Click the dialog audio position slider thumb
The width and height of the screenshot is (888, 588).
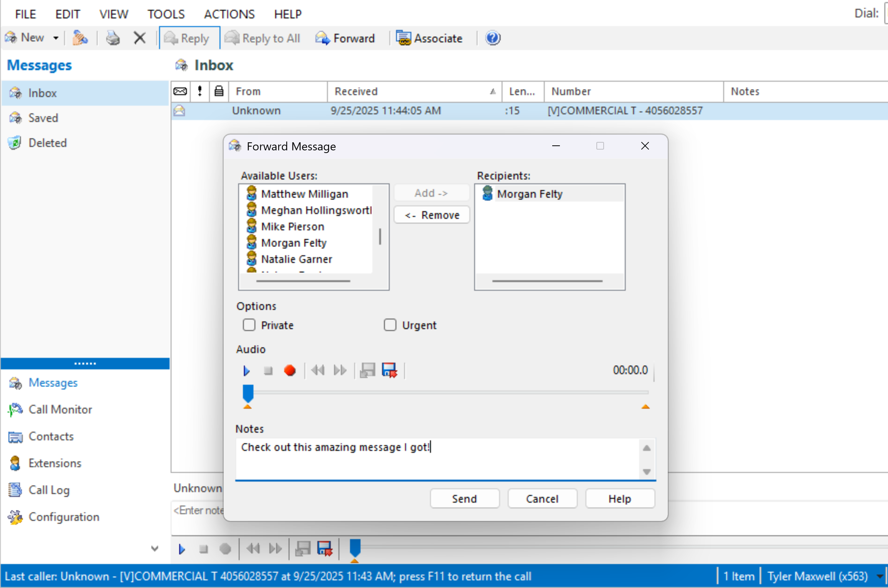(248, 393)
